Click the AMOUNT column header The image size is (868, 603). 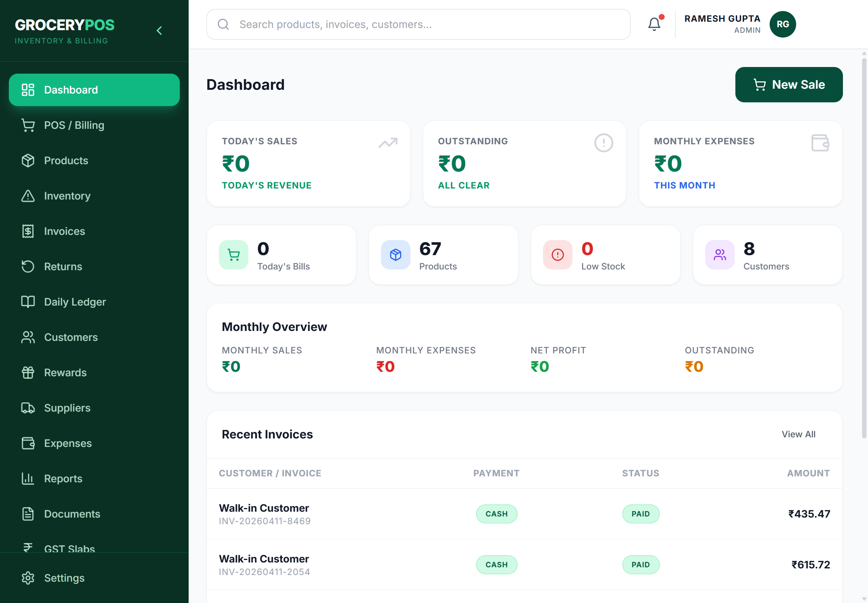[x=808, y=473]
